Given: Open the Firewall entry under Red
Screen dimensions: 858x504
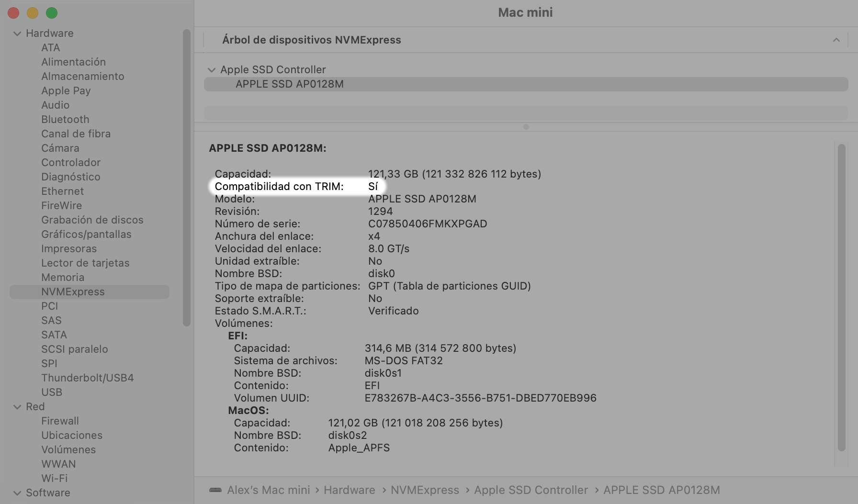Looking at the screenshot, I should click(60, 421).
